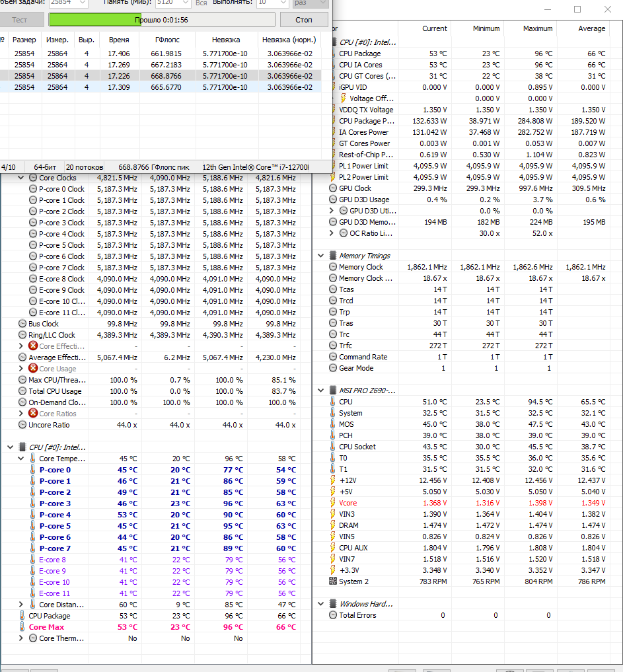The height and width of the screenshot is (672, 623).
Task: Click the P-core 3 thermometer icon
Action: pyautogui.click(x=33, y=503)
